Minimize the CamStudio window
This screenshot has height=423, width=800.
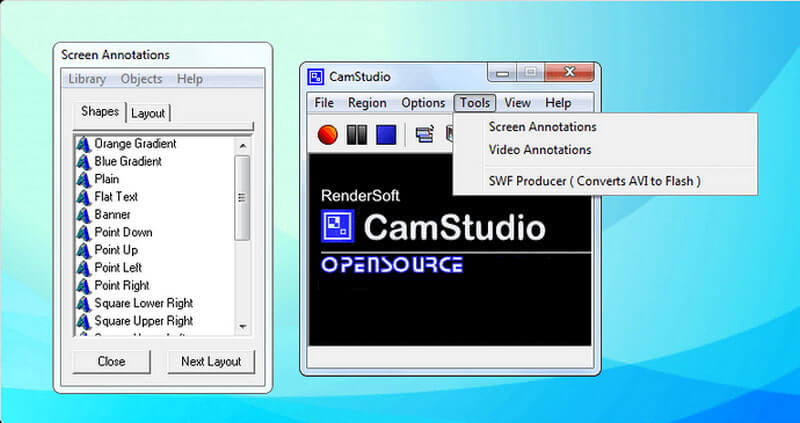[x=503, y=73]
